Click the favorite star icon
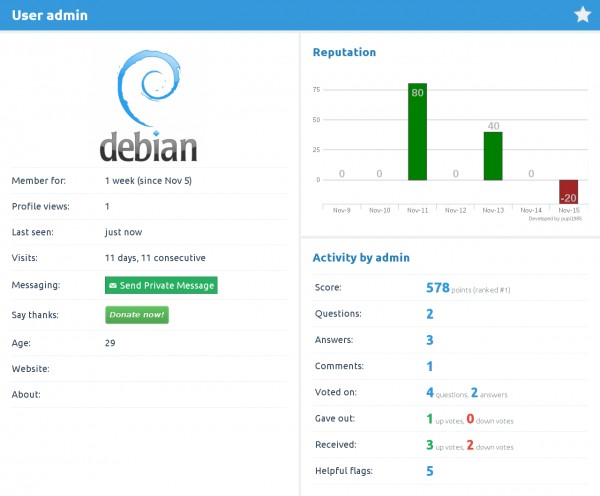Viewport: 600px width, 496px height. click(x=582, y=15)
